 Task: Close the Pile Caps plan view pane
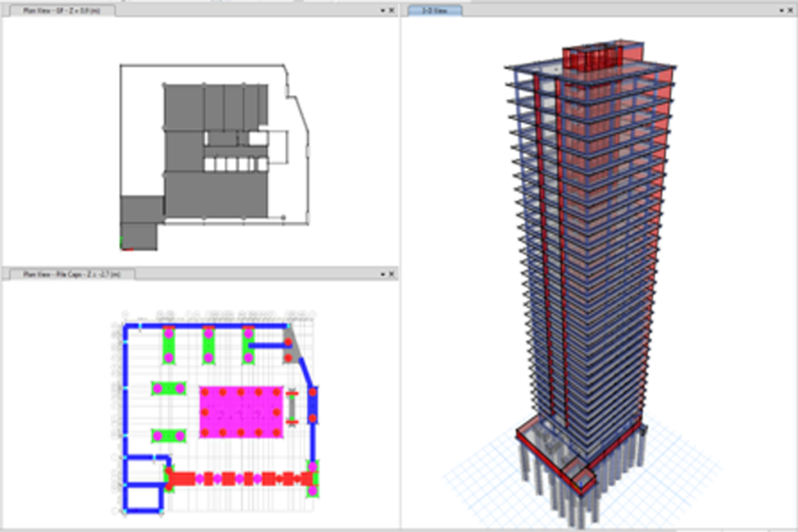(x=392, y=274)
